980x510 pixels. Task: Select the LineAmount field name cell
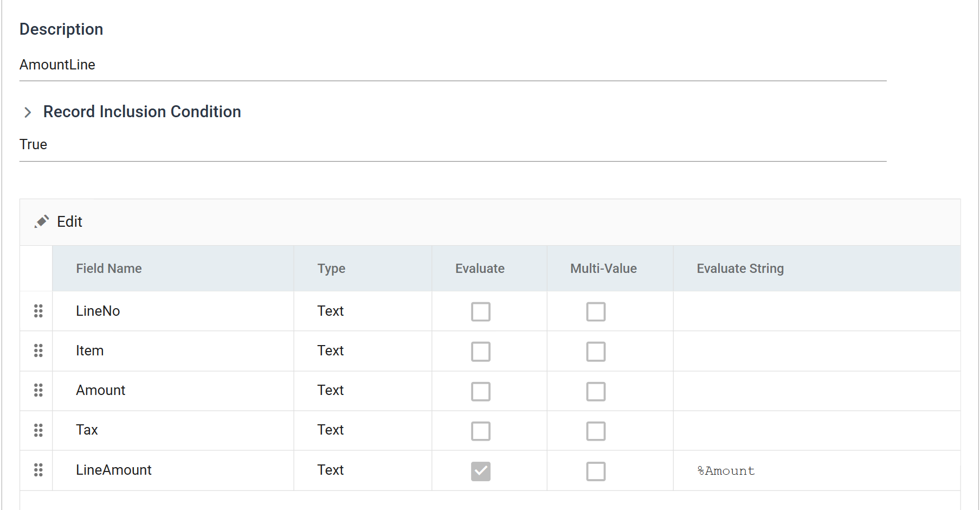tap(173, 470)
